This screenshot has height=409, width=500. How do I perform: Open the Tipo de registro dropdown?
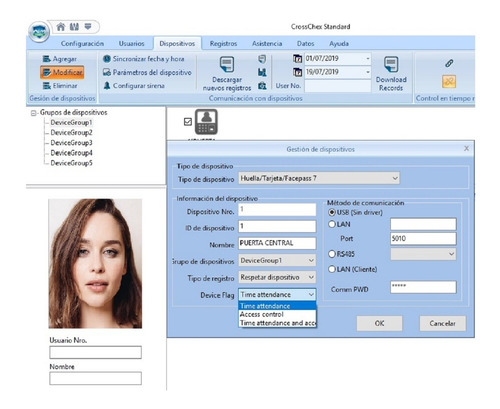click(277, 277)
